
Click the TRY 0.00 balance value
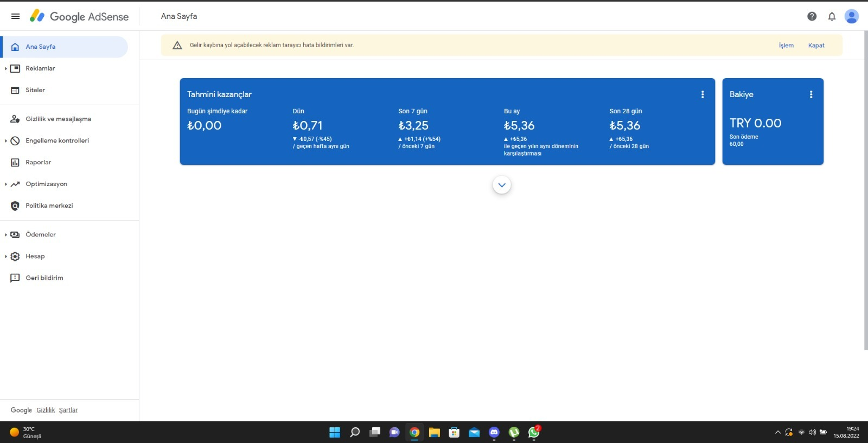[x=755, y=123]
